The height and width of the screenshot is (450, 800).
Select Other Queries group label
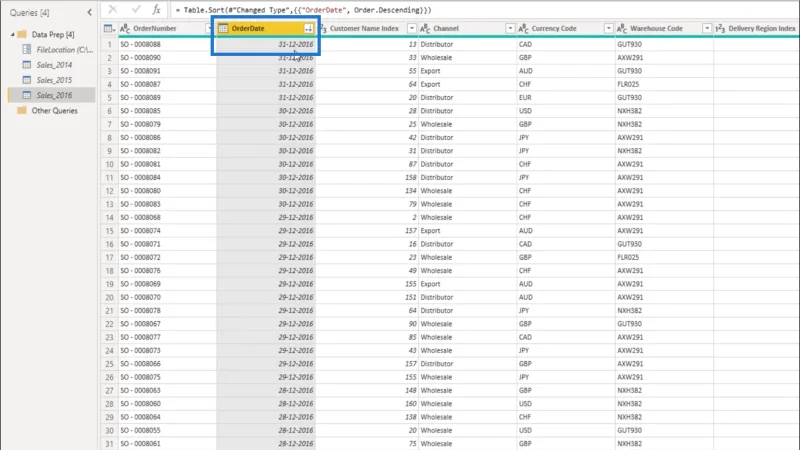pyautogui.click(x=55, y=110)
